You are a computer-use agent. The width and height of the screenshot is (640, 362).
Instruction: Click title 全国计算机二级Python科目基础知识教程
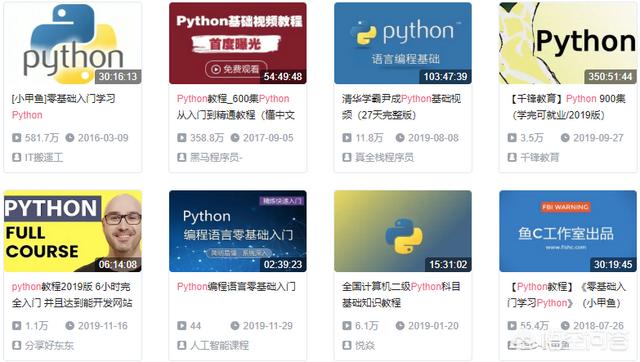click(x=401, y=295)
